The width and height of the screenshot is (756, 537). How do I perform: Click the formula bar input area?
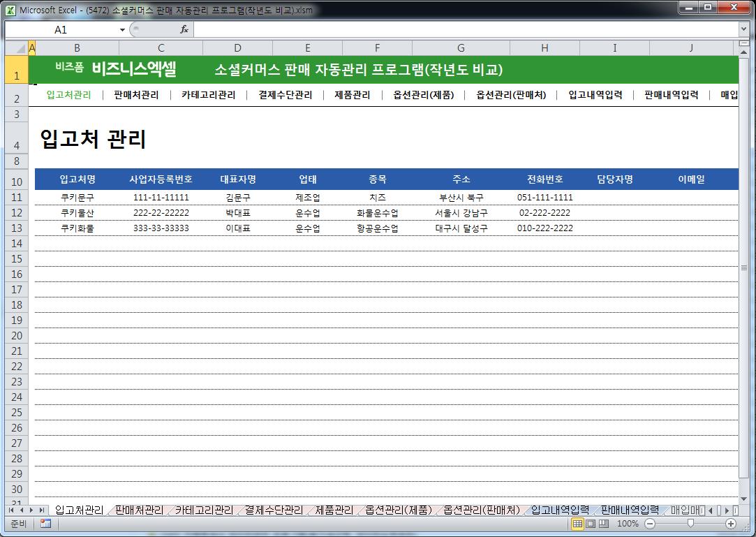(466, 29)
